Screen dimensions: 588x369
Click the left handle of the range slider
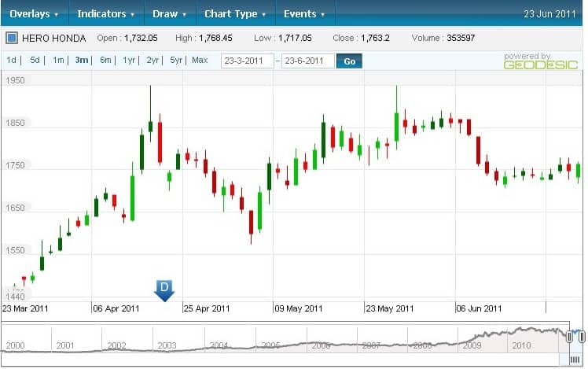pyautogui.click(x=568, y=337)
